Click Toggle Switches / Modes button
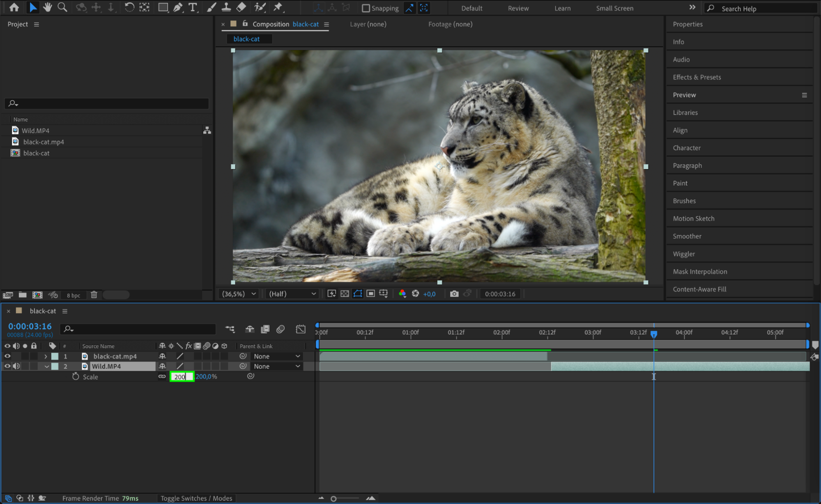Viewport: 821px width, 504px height. (196, 498)
